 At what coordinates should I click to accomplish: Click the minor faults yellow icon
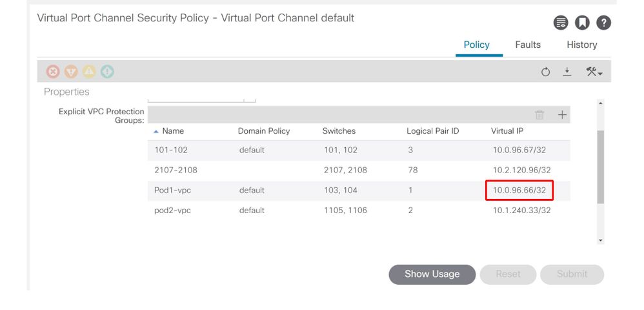coord(89,72)
